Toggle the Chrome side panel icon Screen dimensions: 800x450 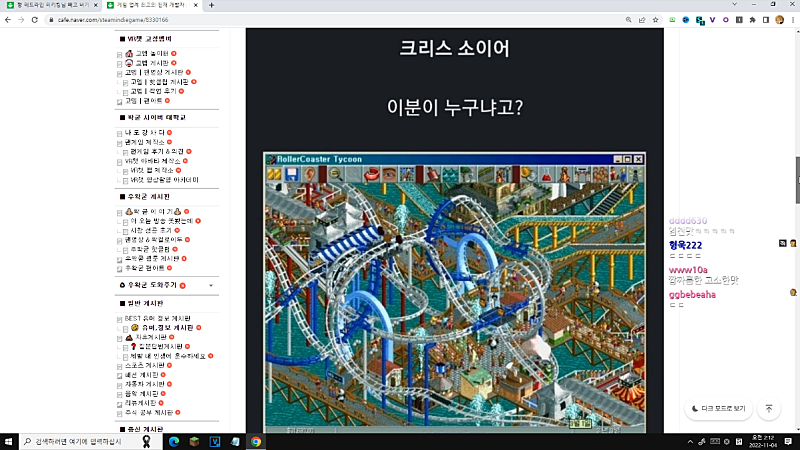pos(766,20)
